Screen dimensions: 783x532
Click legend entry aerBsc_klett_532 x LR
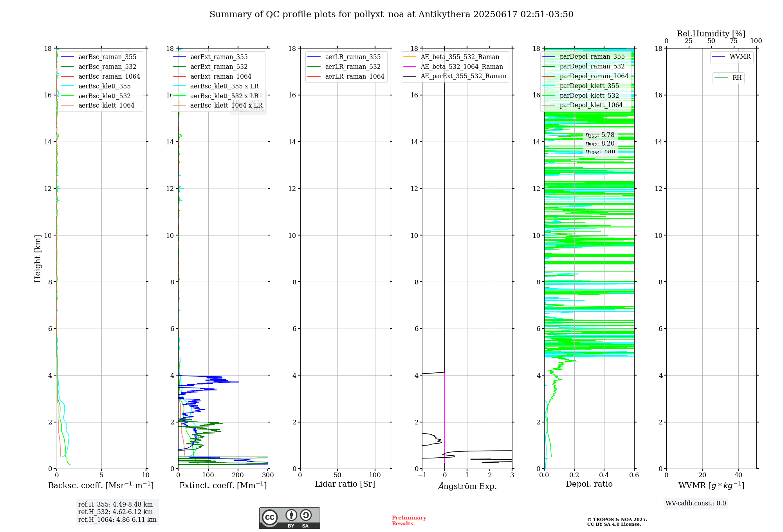click(x=216, y=96)
